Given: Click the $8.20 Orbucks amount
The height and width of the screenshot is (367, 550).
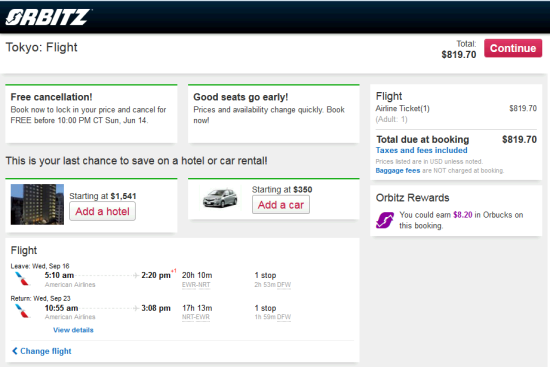Looking at the screenshot, I should (x=463, y=215).
